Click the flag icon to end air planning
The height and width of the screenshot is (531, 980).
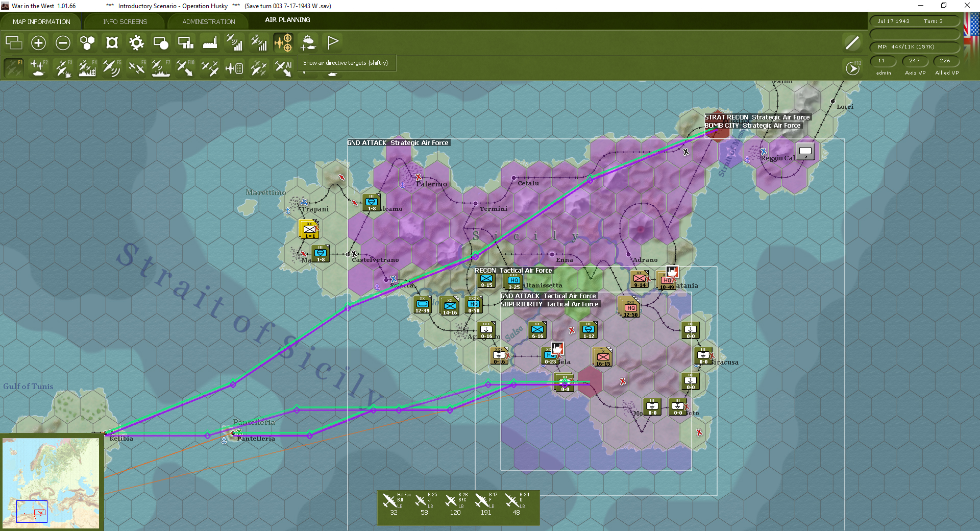click(333, 43)
